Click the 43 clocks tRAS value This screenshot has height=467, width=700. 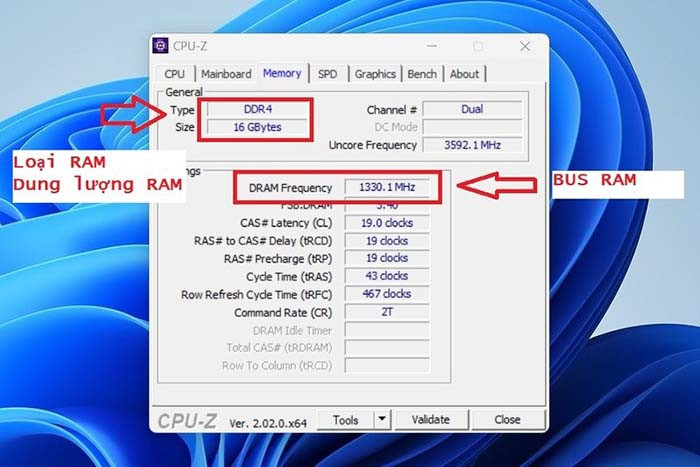coord(387,276)
